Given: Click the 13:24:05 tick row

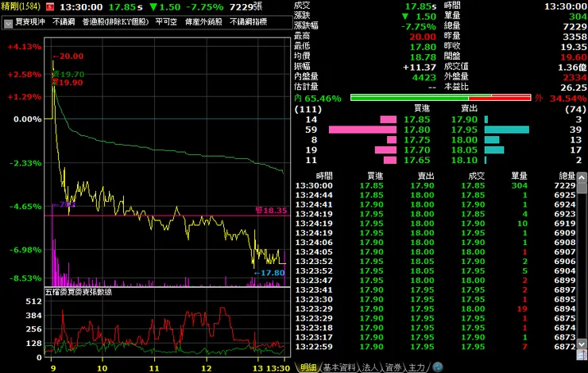Looking at the screenshot, I should (x=435, y=252).
